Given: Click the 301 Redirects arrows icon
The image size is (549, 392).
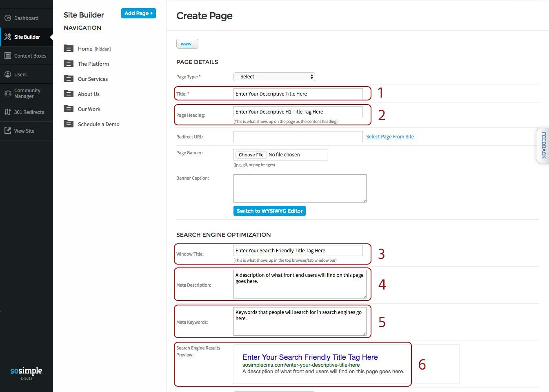Looking at the screenshot, I should [7, 112].
